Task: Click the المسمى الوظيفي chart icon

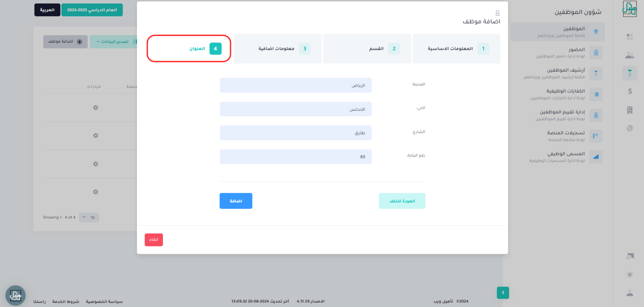Action: 596,157
